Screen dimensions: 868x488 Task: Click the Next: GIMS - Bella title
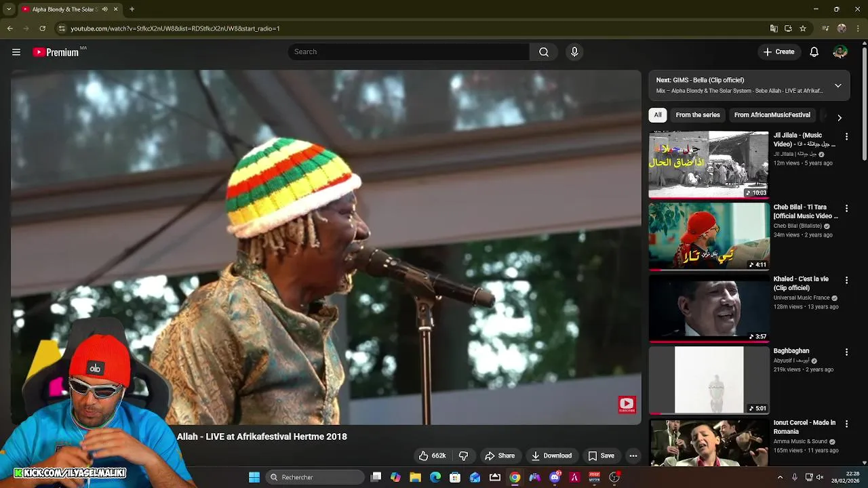coord(700,80)
